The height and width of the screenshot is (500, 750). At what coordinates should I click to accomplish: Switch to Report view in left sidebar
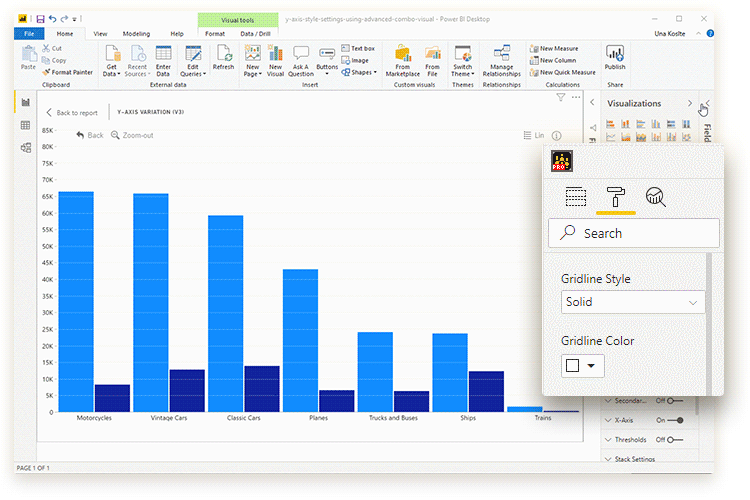coord(26,102)
